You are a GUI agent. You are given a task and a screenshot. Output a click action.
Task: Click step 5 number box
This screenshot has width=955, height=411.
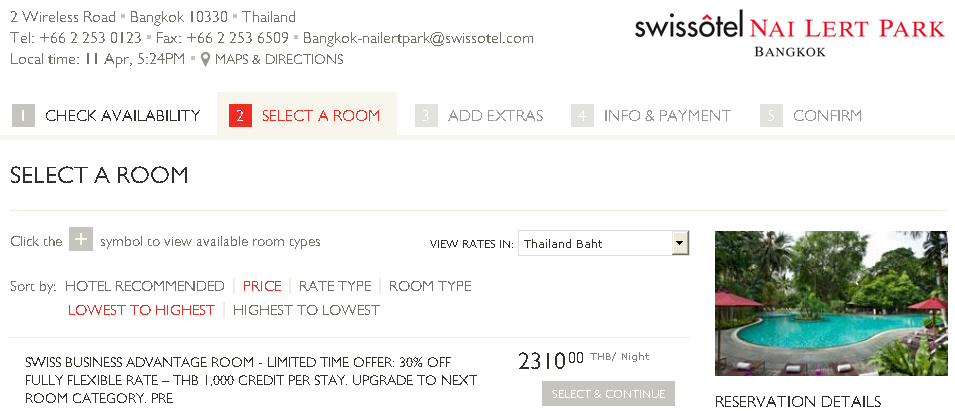point(771,116)
